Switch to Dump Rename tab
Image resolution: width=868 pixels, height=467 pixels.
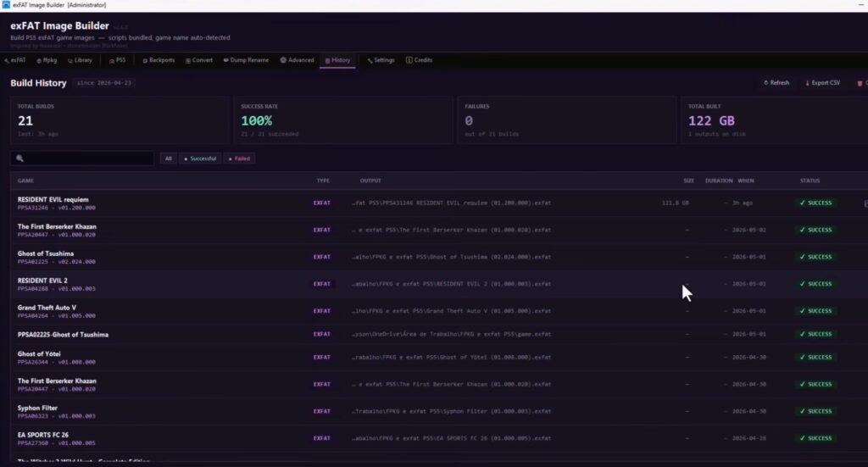click(246, 60)
